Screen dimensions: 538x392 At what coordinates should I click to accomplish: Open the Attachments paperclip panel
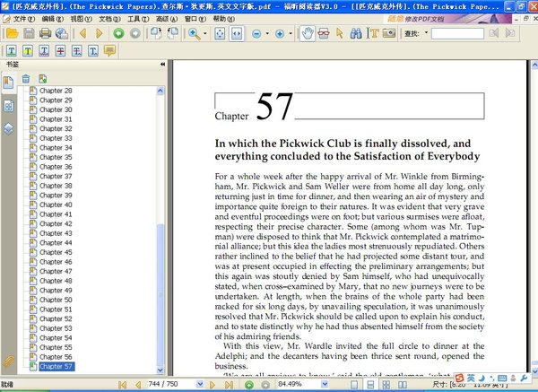(9, 362)
